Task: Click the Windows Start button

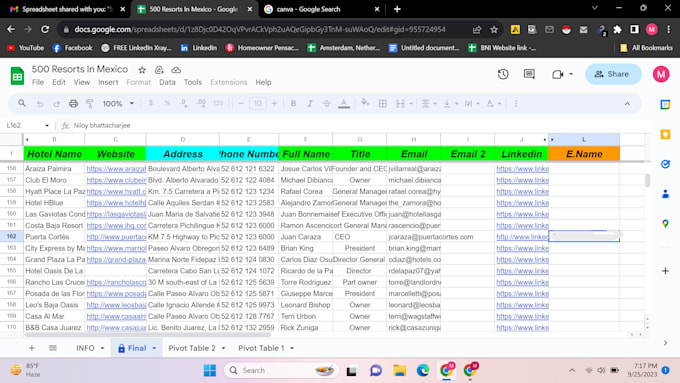Action: [x=209, y=370]
